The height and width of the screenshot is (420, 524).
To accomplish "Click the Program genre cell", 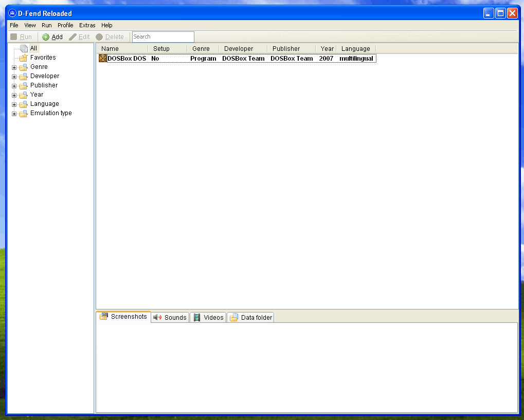I will pyautogui.click(x=203, y=59).
